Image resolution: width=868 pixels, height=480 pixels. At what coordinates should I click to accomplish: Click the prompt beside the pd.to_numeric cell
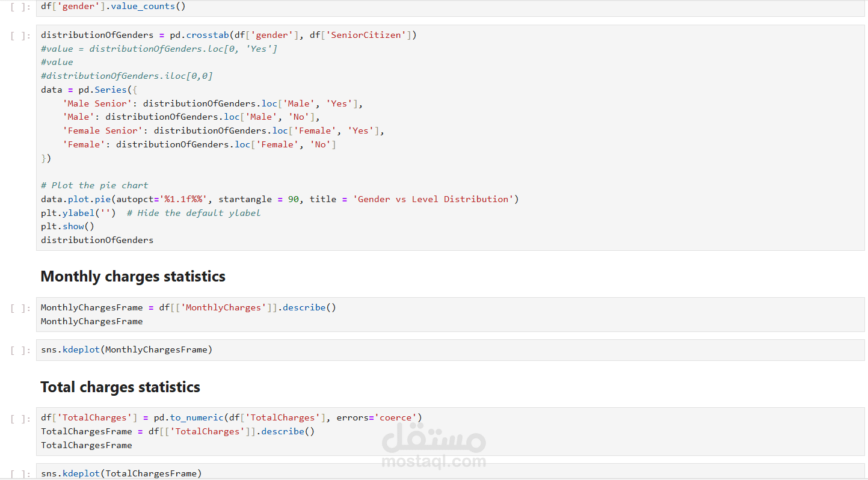tap(20, 418)
